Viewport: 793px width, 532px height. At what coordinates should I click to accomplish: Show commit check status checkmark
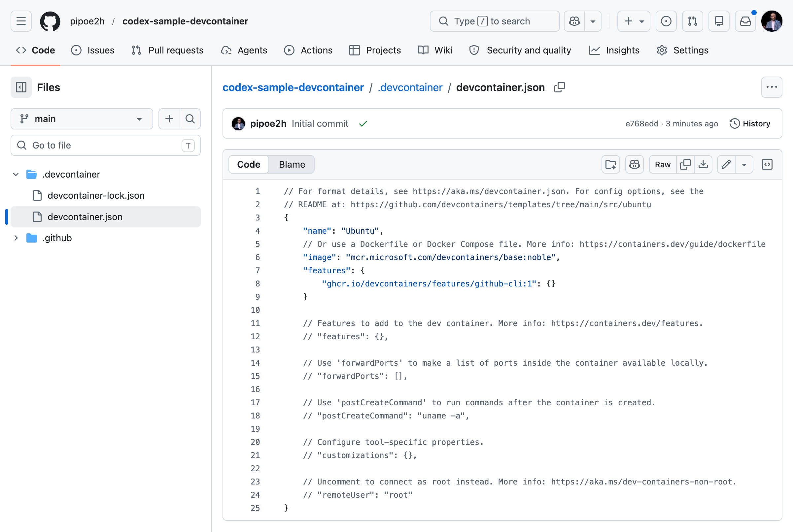[363, 123]
